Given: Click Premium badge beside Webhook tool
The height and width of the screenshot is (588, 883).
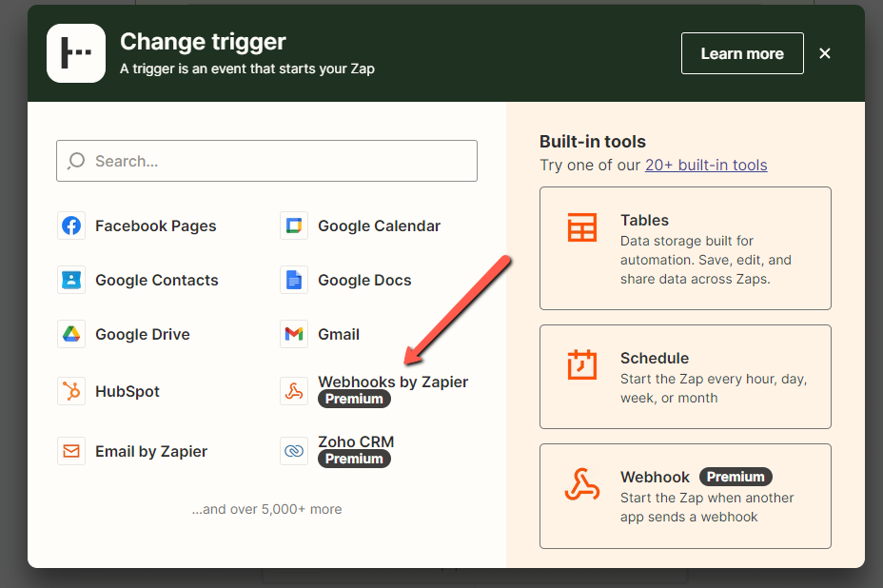Looking at the screenshot, I should pyautogui.click(x=736, y=477).
